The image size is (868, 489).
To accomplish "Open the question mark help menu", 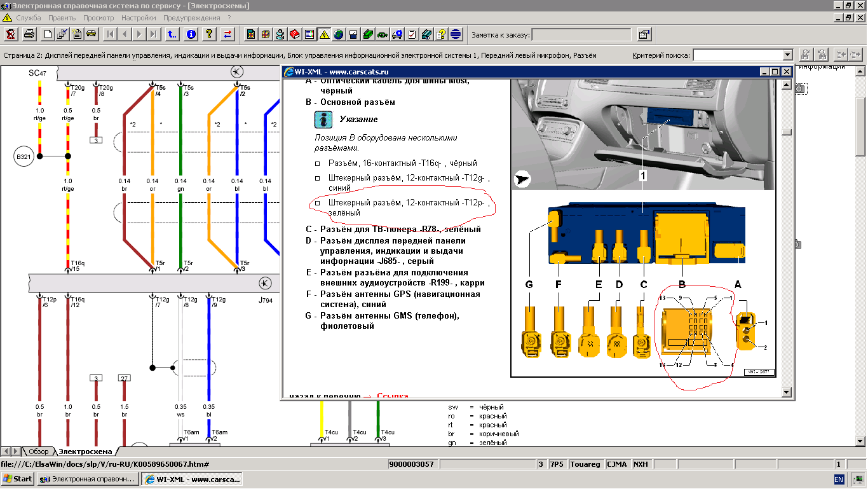I will point(229,18).
